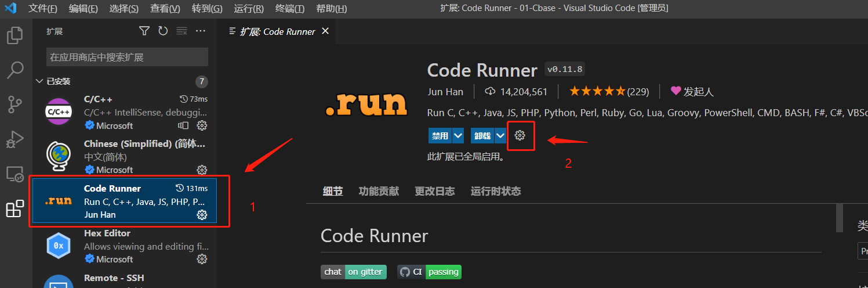Open Source Control view in activity bar

tap(14, 105)
